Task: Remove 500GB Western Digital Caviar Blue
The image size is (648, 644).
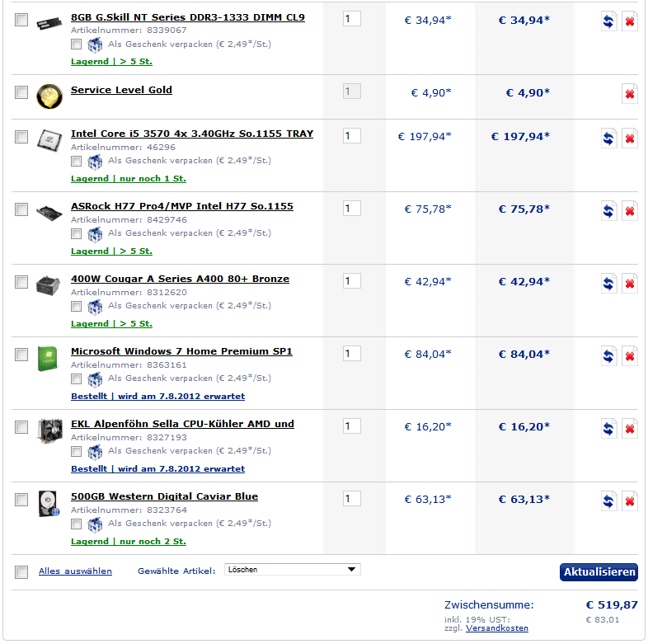Action: click(x=630, y=501)
